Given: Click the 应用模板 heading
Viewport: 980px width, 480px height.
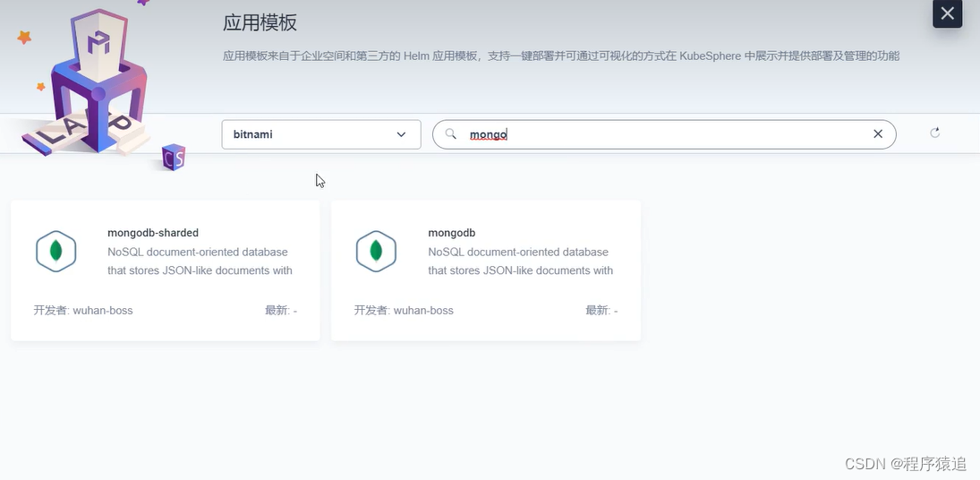Looking at the screenshot, I should 260,23.
